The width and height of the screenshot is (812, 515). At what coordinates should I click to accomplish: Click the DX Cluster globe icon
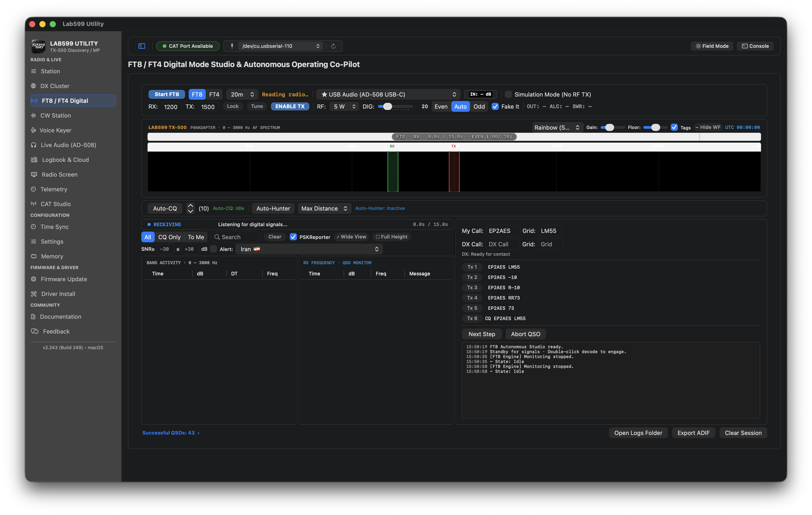pyautogui.click(x=33, y=86)
